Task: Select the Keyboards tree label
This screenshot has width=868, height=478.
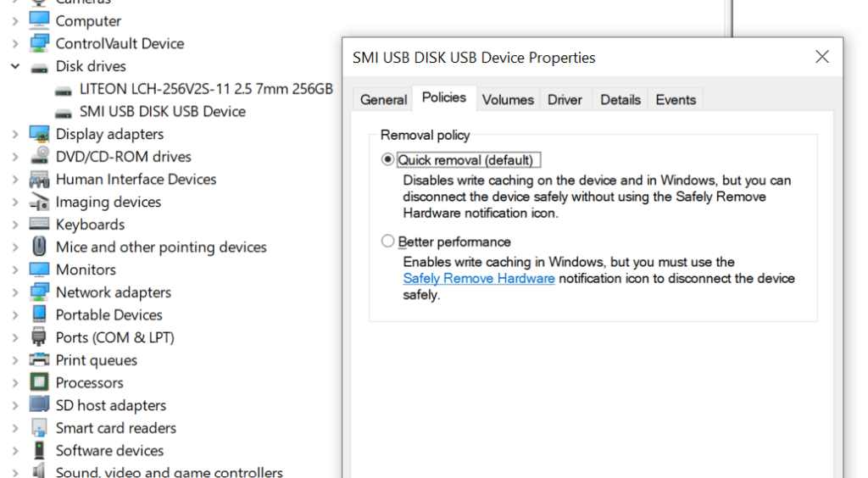Action: point(90,225)
